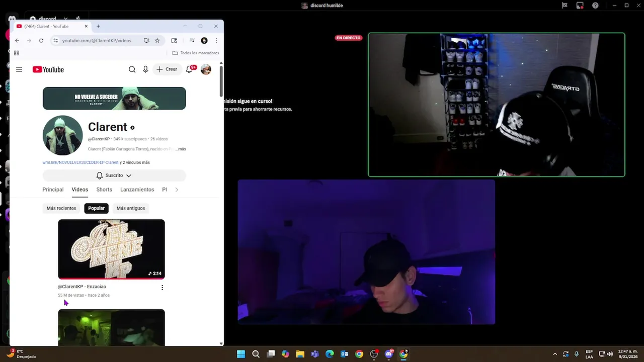The image size is (644, 362).
Task: Go back in Chrome
Action: [17, 41]
